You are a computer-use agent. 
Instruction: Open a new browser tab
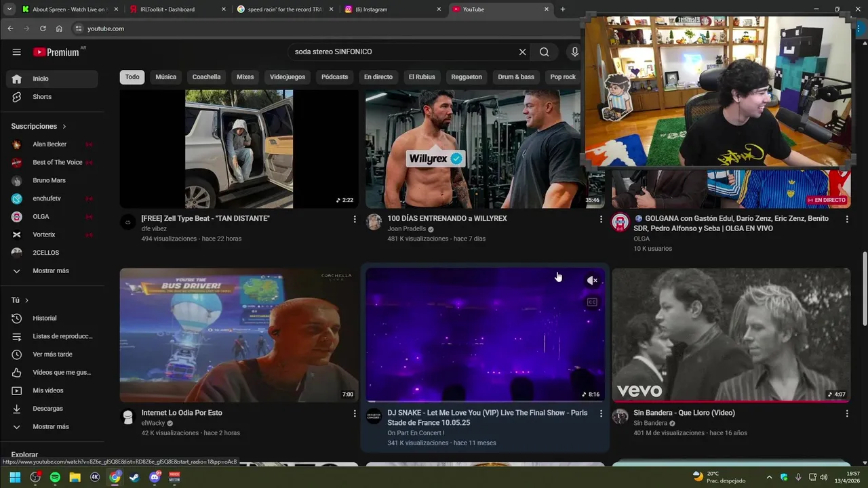(562, 9)
